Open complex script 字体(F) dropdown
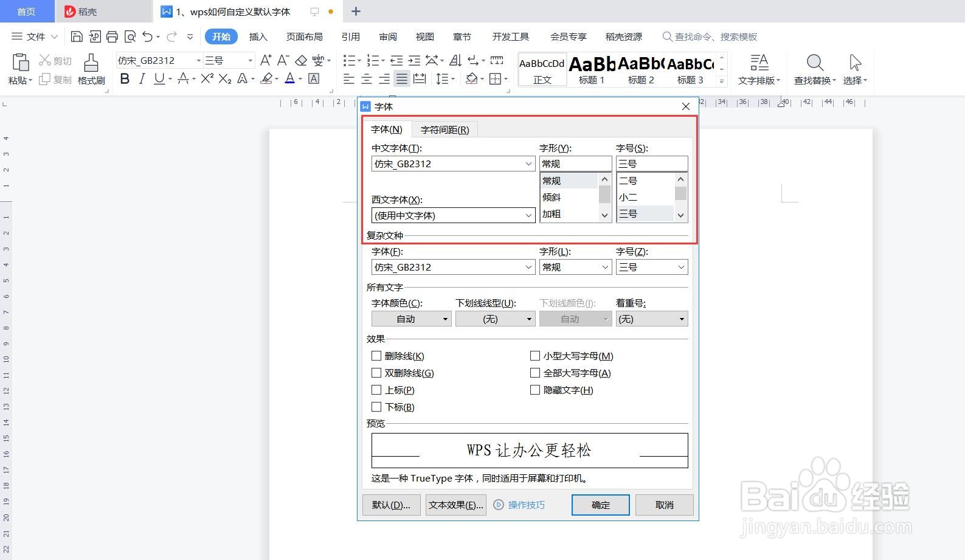The height and width of the screenshot is (560, 965). click(528, 267)
